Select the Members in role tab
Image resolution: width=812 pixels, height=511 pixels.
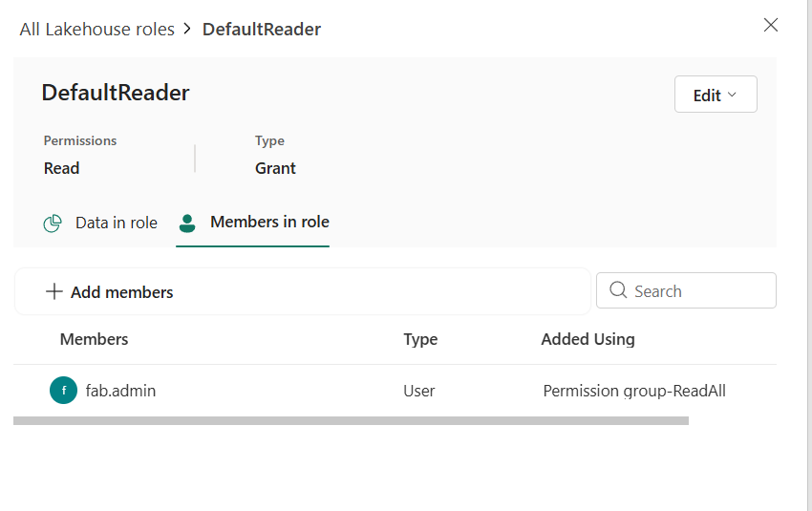click(253, 223)
